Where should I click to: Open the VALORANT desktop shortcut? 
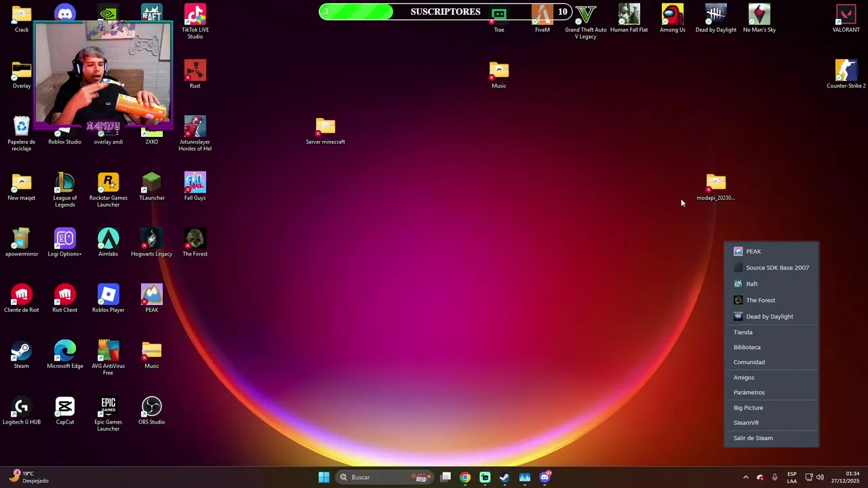point(846,18)
